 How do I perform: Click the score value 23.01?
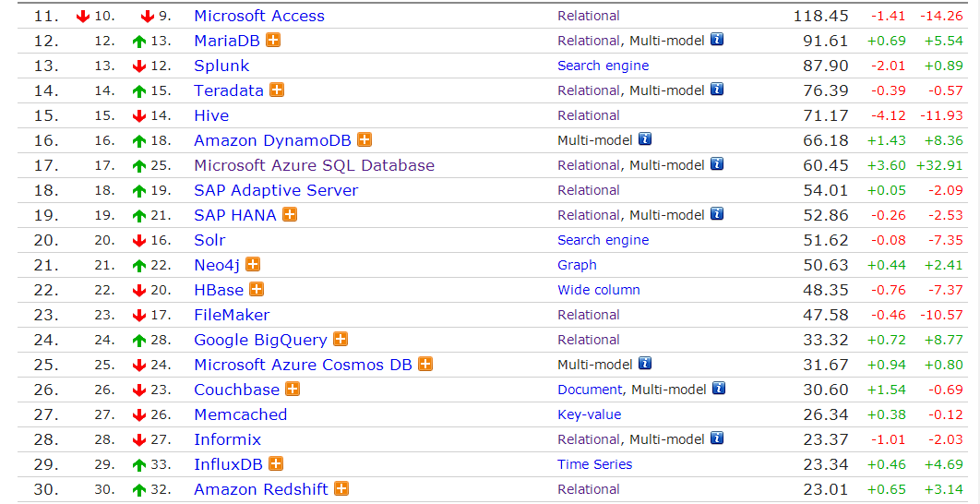(x=826, y=489)
